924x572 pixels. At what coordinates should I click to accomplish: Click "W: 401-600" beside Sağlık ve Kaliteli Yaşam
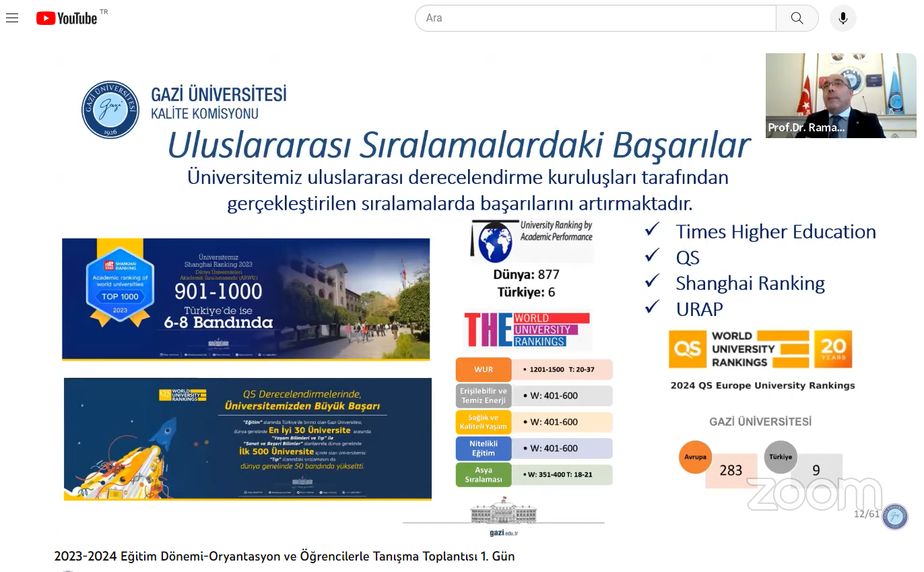click(x=554, y=422)
